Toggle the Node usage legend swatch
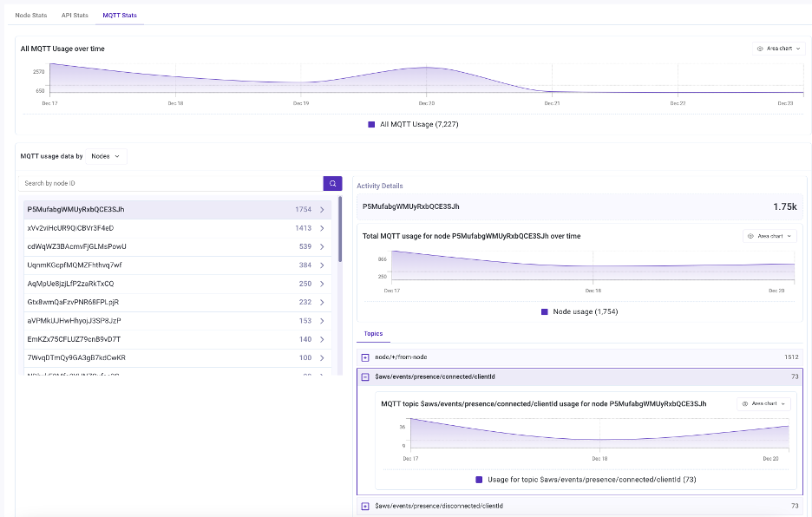 544,312
